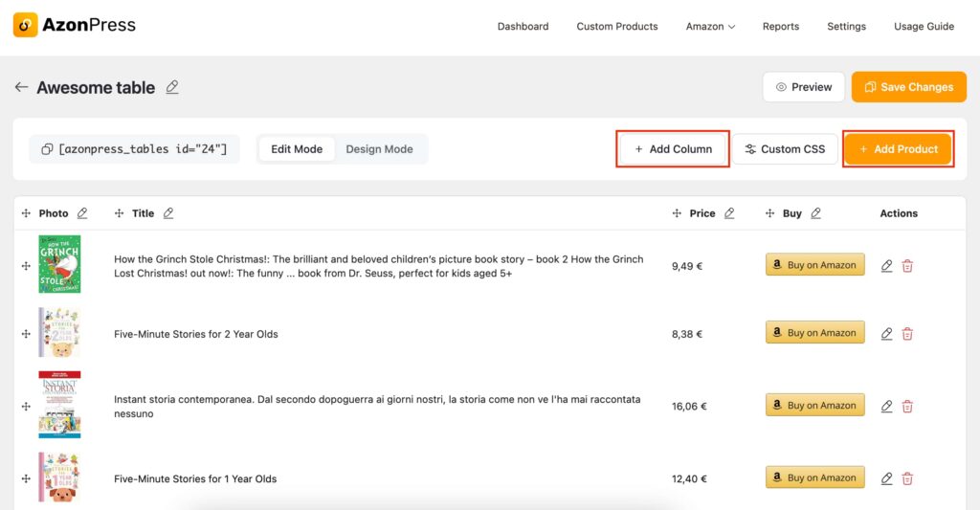The image size is (980, 510).
Task: Click the title Five-Minute Stories for 1 Year Olds
Action: click(x=195, y=478)
